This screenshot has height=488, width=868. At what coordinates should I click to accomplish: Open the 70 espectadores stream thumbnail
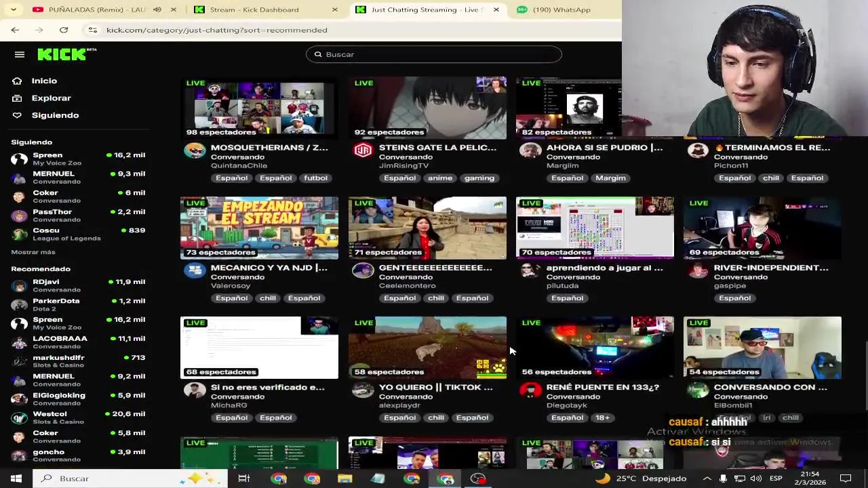tap(595, 228)
